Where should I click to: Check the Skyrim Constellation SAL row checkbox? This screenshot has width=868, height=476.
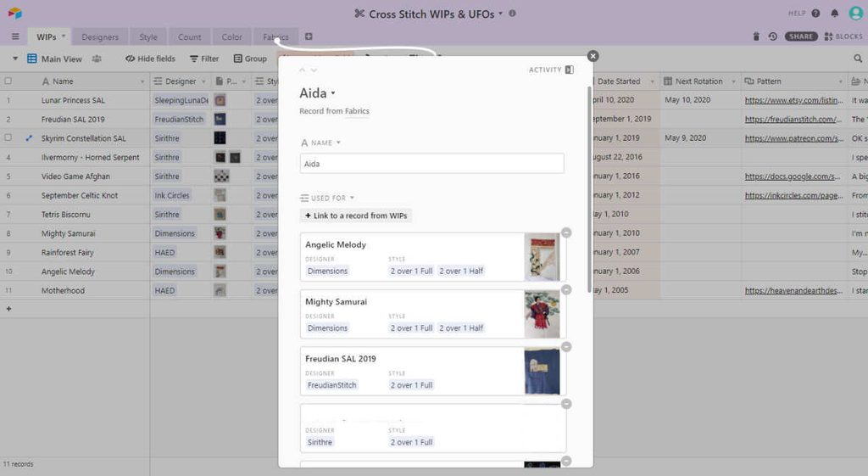point(8,137)
